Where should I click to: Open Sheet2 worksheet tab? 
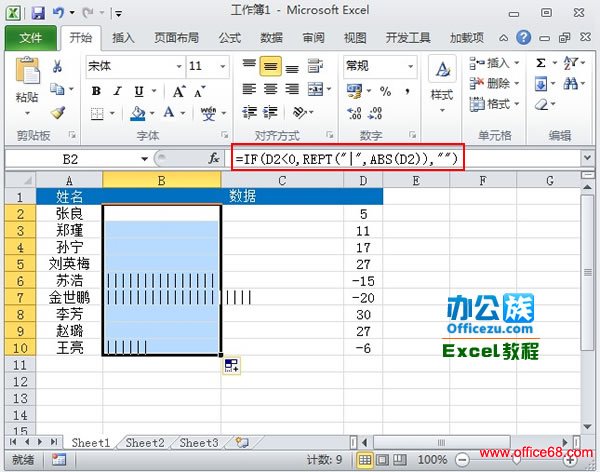coord(145,443)
